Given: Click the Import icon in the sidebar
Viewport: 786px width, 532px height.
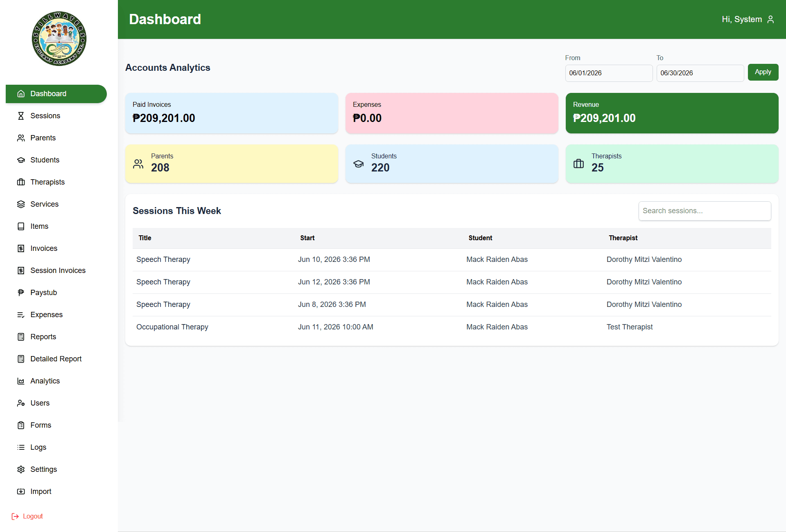Looking at the screenshot, I should tap(21, 491).
